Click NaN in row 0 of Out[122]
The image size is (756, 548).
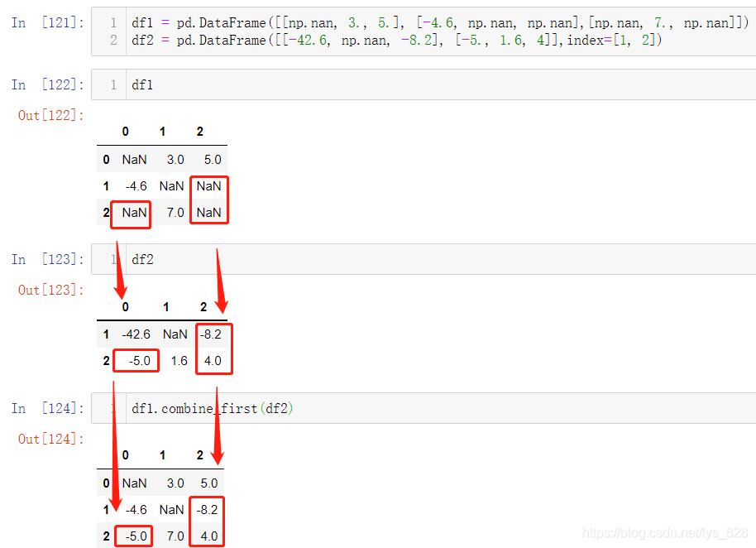click(135, 160)
